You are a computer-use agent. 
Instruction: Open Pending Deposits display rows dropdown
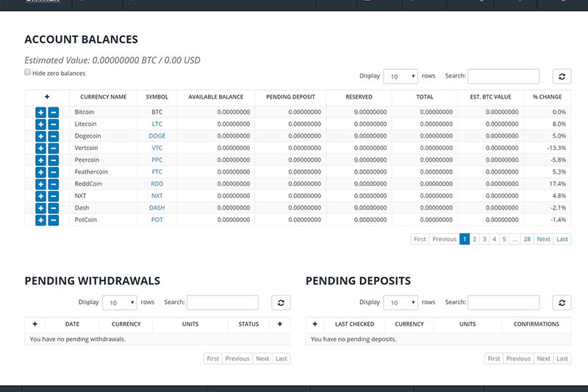pos(401,302)
